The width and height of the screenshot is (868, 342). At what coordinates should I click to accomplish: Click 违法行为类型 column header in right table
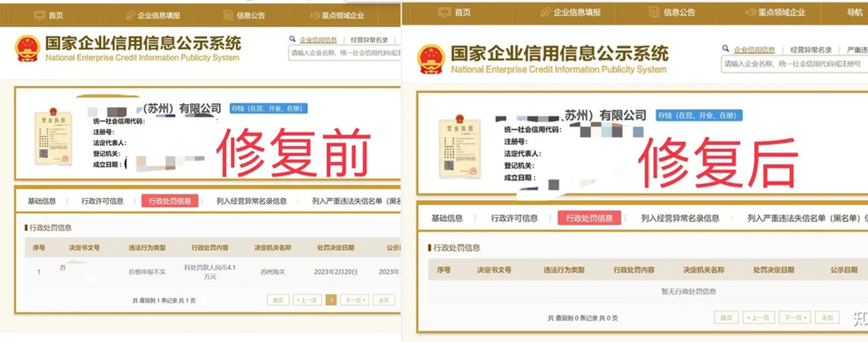pos(564,270)
